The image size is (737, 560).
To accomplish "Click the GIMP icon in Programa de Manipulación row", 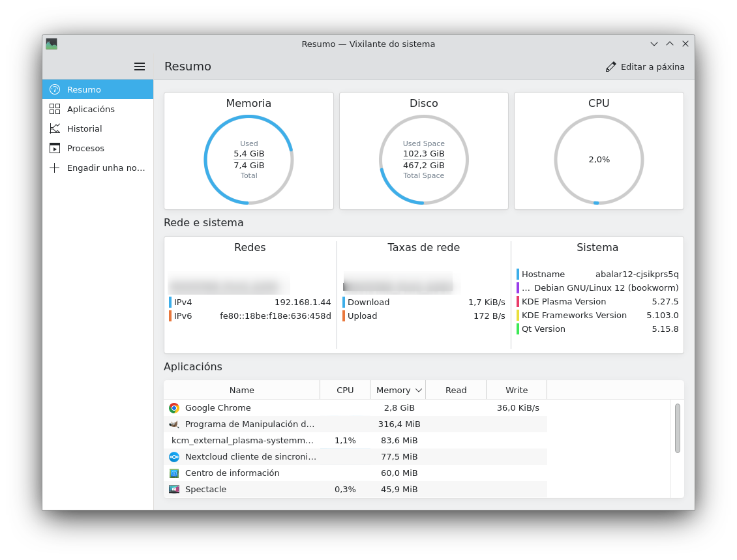I will [x=174, y=424].
